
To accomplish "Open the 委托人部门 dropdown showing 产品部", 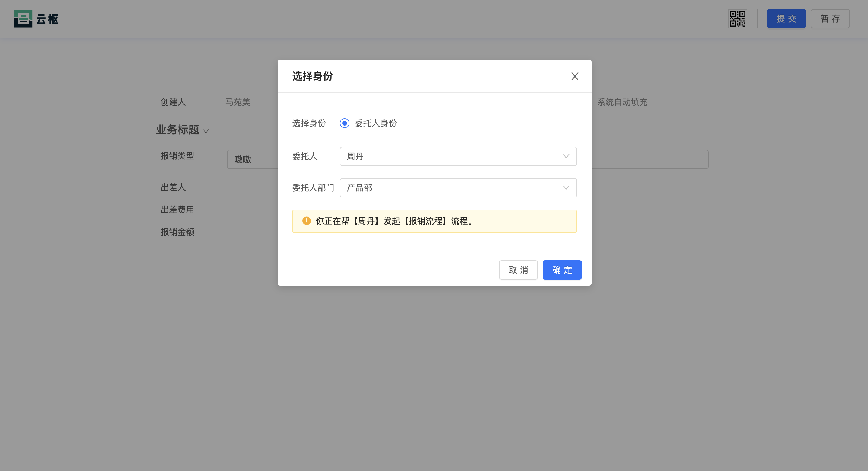I will (458, 188).
